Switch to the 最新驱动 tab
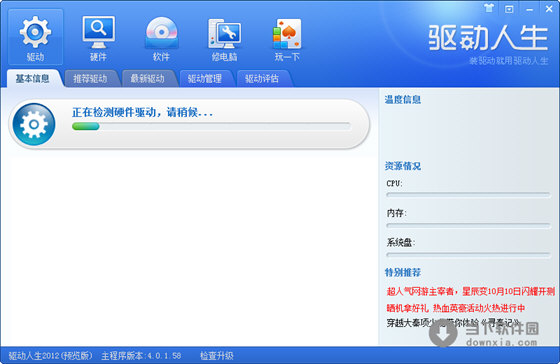The height and width of the screenshot is (364, 560). pos(148,79)
